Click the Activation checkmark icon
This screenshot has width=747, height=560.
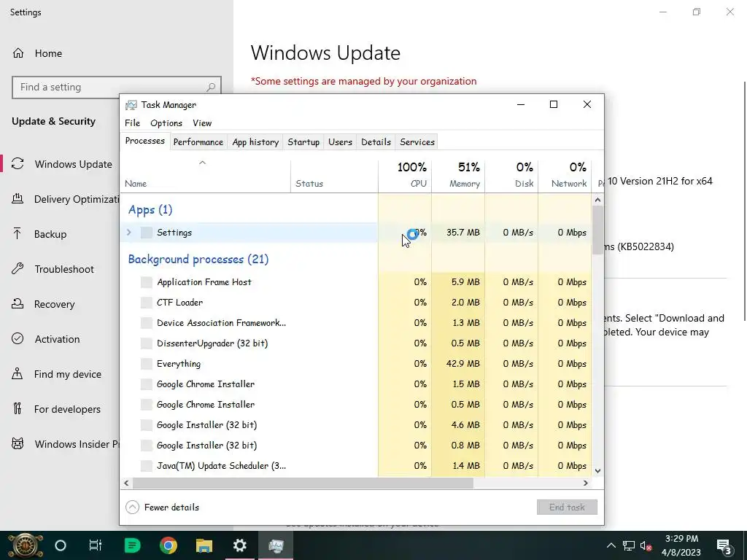point(18,338)
